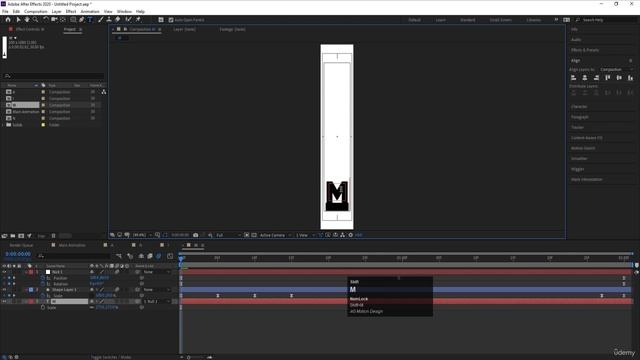
Task: Open the Content-Aware Fill panel
Action: 587,138
